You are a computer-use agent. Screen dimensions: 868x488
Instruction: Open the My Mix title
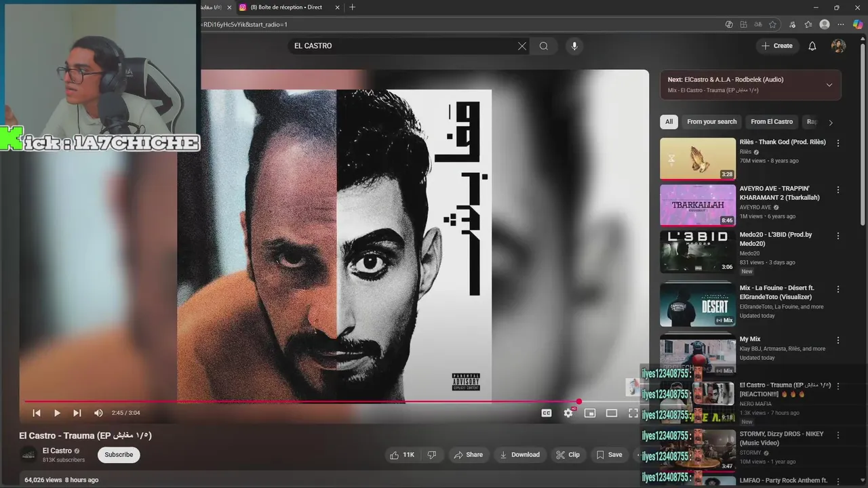click(750, 339)
